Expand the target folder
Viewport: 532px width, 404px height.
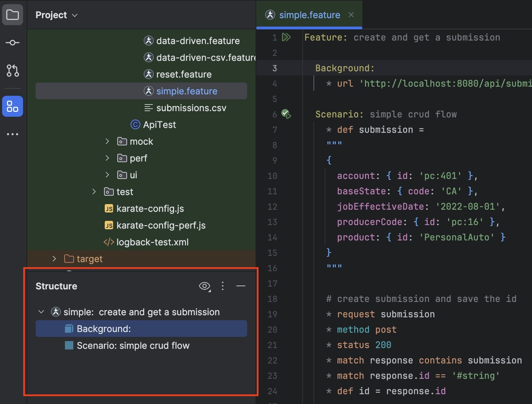pos(54,259)
